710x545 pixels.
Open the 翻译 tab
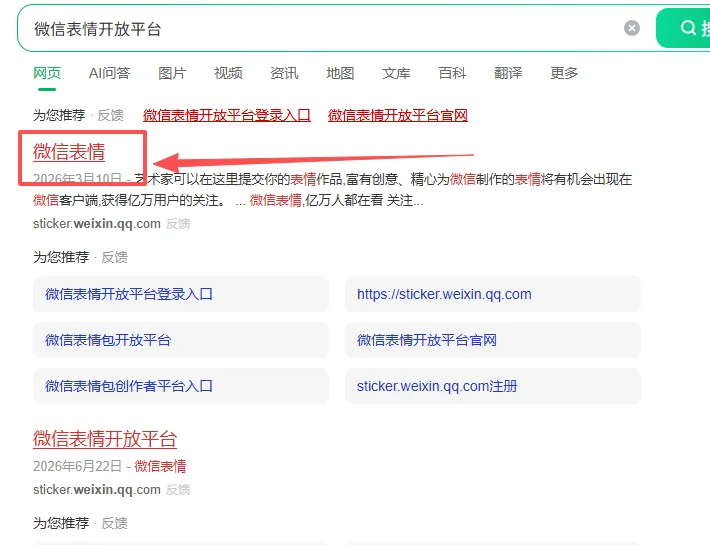pyautogui.click(x=508, y=73)
